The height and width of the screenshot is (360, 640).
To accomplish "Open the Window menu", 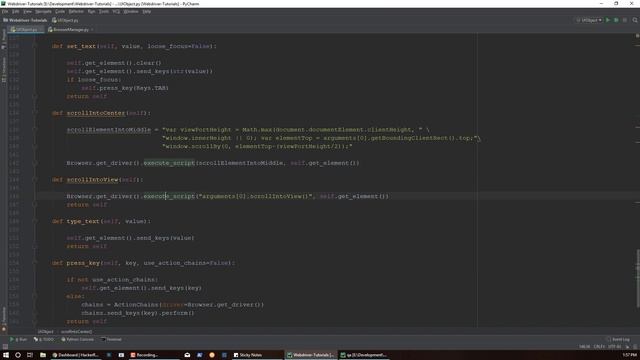I will click(131, 11).
